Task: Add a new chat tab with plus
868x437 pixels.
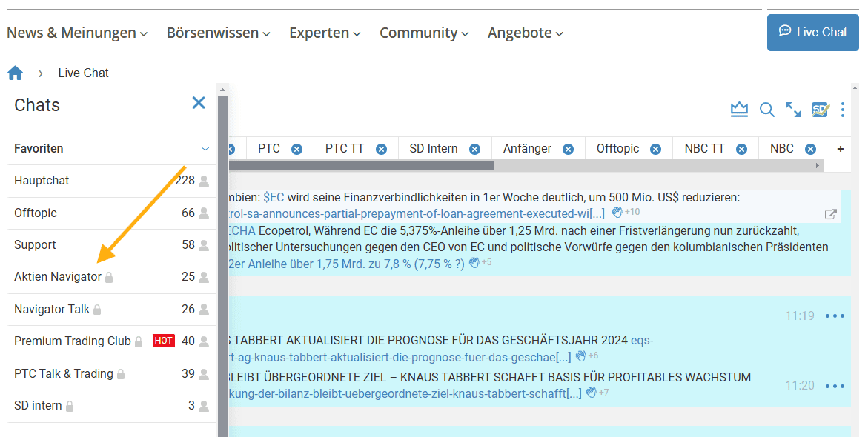Action: coord(841,149)
